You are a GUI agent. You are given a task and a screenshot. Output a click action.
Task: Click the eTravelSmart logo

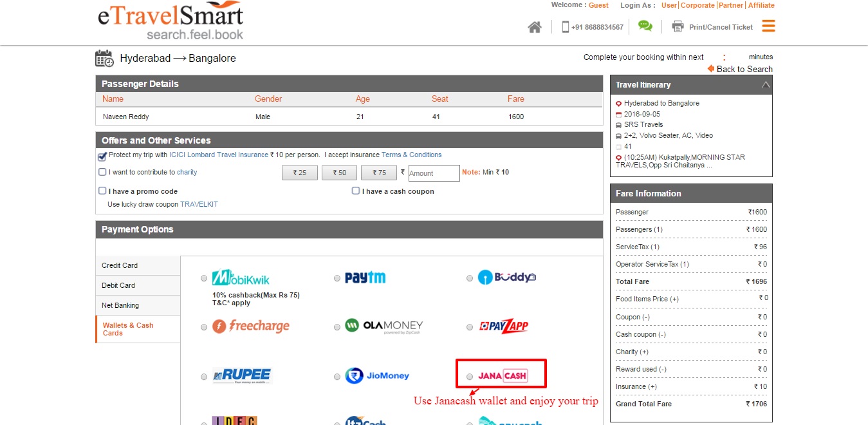point(171,21)
